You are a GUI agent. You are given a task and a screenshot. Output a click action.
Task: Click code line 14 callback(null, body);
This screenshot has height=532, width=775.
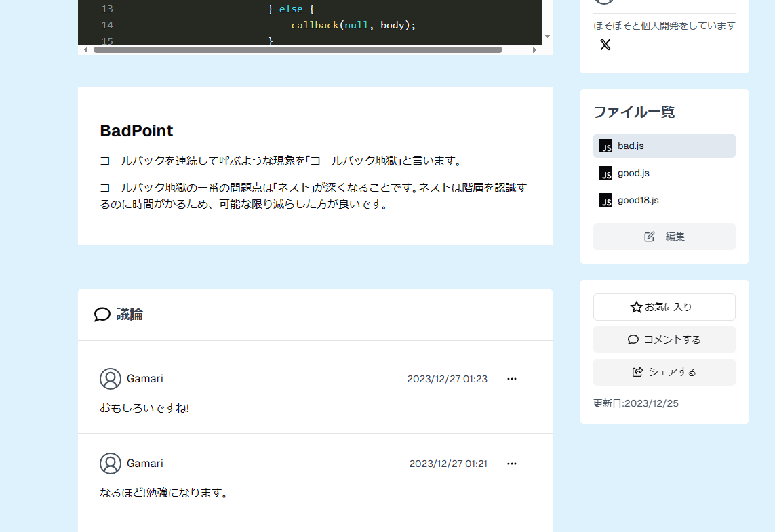pos(353,25)
